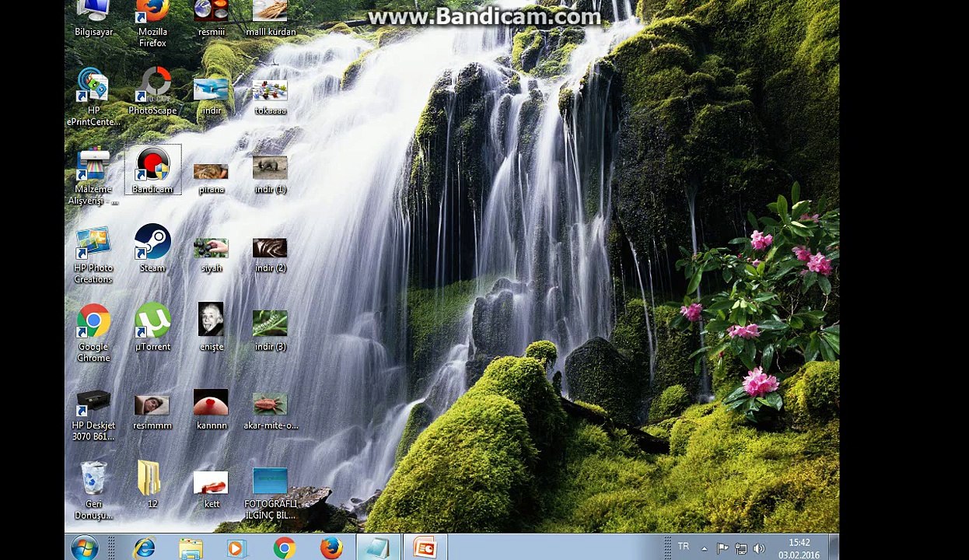The height and width of the screenshot is (560, 969).
Task: Launch PhotoScape desktop shortcut
Action: 152,92
